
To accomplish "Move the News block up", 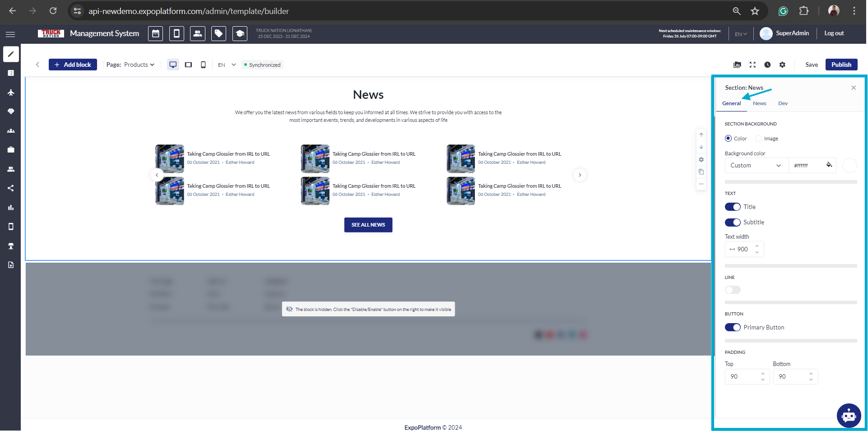I will tap(701, 135).
